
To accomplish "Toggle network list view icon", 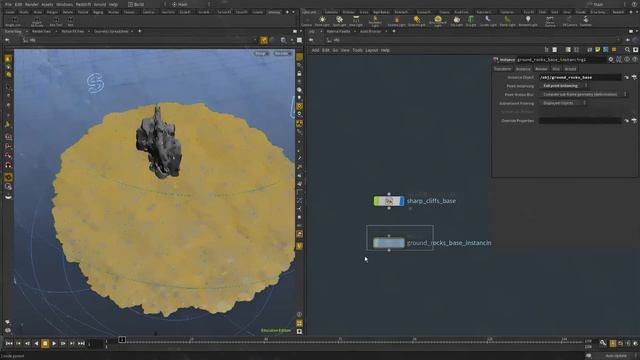I will 568,50.
